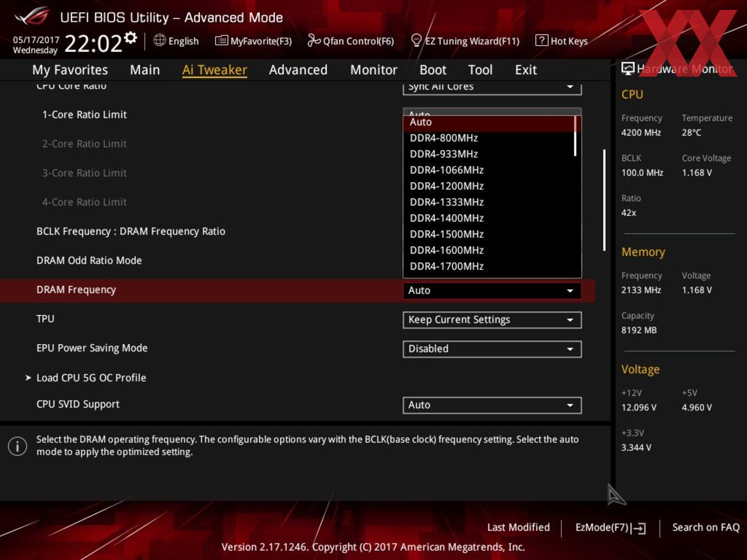The height and width of the screenshot is (560, 747).
Task: Open the EPU Power Saving Mode dropdown
Action: 492,349
